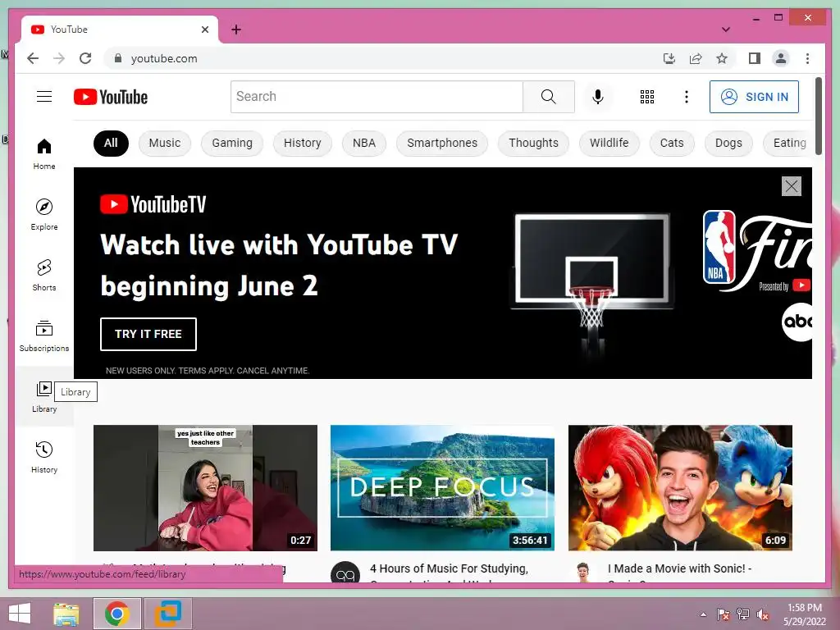Viewport: 840px width, 630px height.
Task: Open the 0:27 teacher video thumbnail
Action: (205, 488)
